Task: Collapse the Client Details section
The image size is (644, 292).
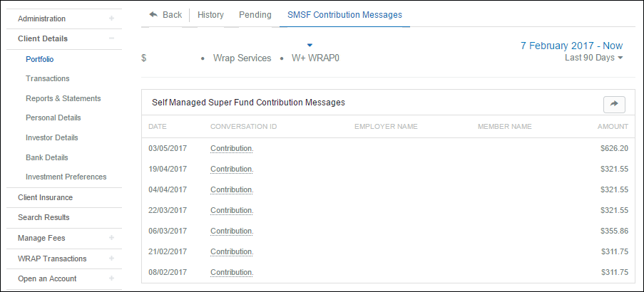Action: click(111, 38)
